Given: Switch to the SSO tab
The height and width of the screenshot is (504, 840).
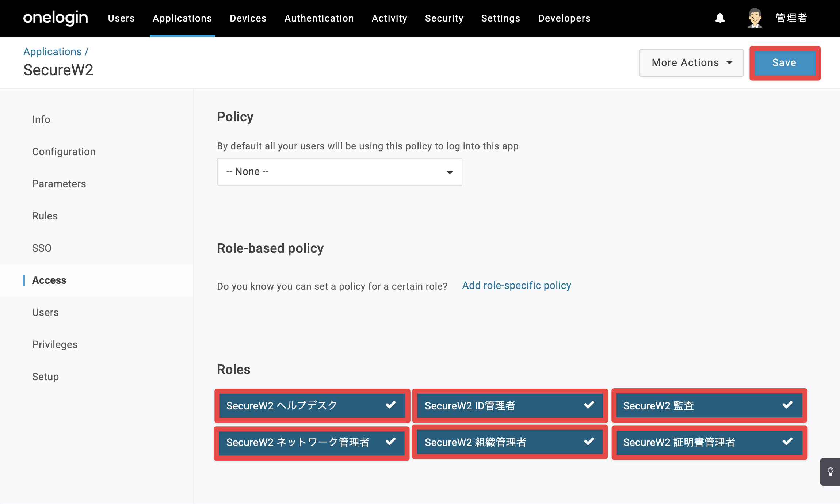Looking at the screenshot, I should 42,248.
